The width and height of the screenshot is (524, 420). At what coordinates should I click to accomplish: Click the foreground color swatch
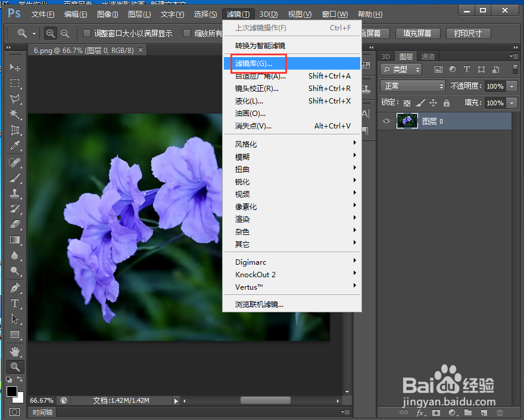pyautogui.click(x=12, y=391)
